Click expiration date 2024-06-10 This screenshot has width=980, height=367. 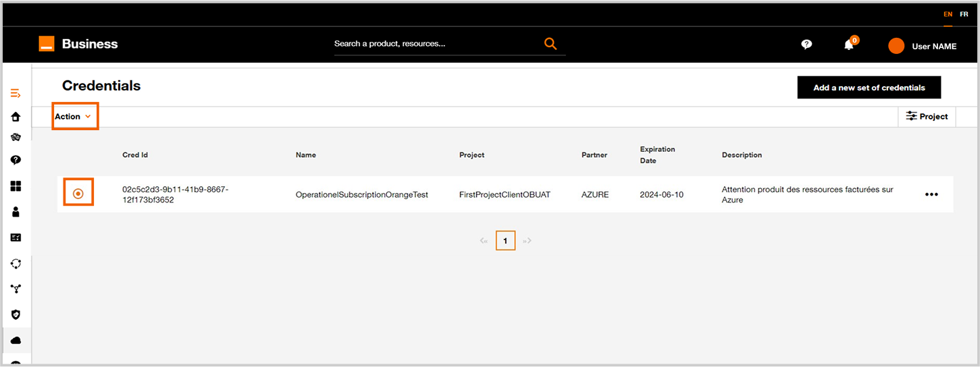tap(662, 194)
